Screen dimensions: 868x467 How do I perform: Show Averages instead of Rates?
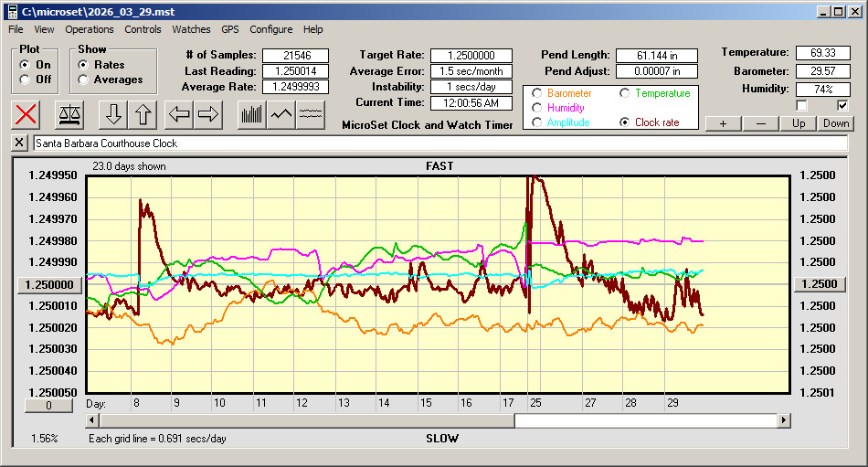click(x=83, y=80)
